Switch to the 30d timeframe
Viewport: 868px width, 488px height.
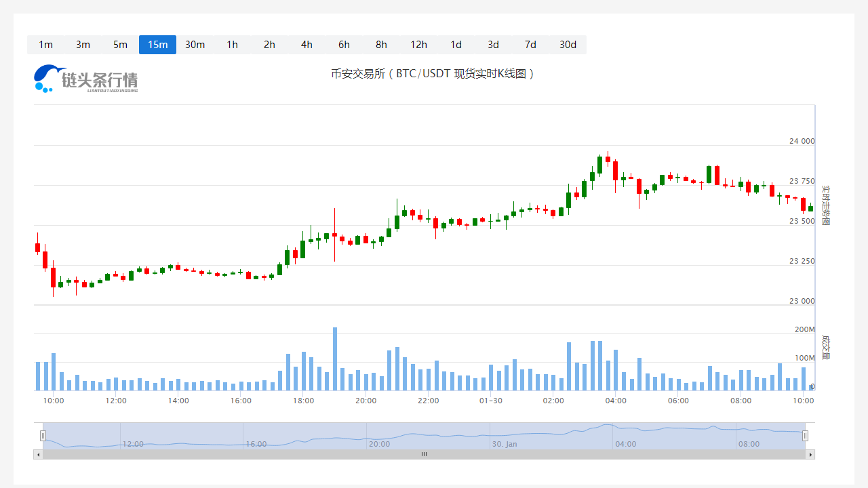[x=568, y=45]
